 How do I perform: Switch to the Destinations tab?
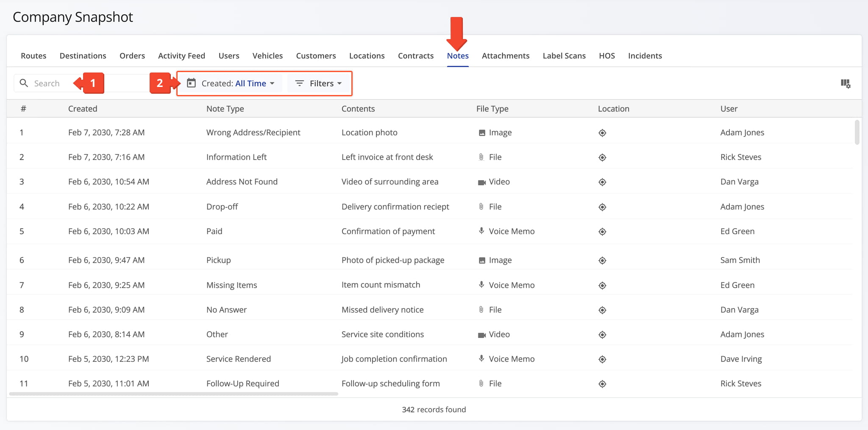coord(83,56)
